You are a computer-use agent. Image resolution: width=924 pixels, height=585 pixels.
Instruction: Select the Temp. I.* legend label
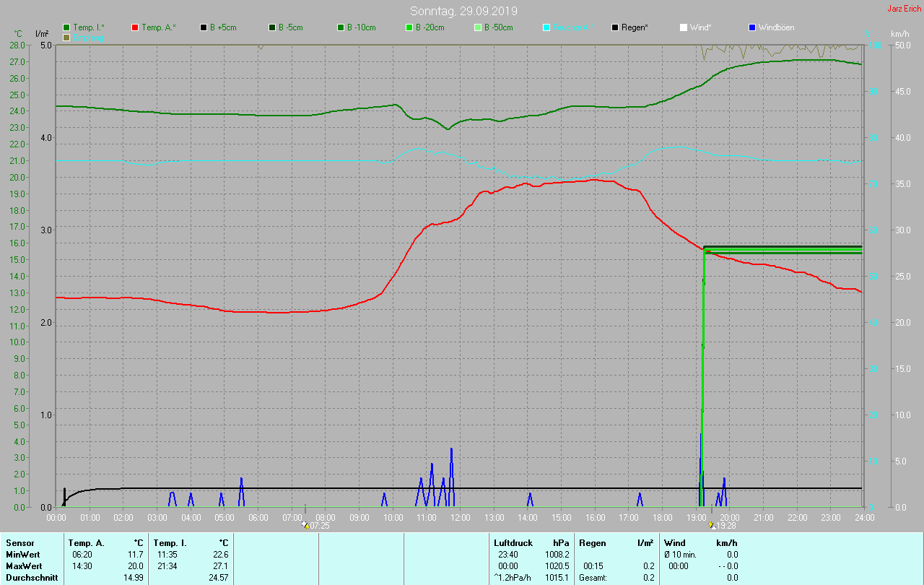coord(89,27)
